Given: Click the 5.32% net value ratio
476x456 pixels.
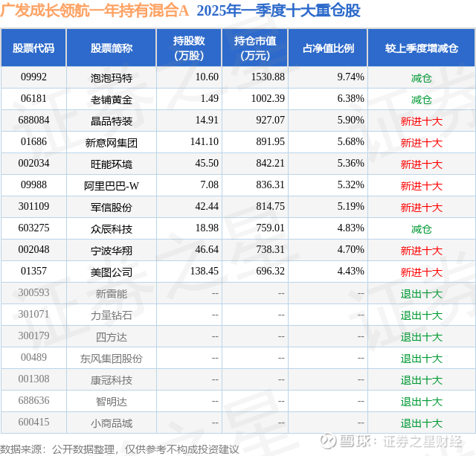Looking at the screenshot, I should [350, 185].
